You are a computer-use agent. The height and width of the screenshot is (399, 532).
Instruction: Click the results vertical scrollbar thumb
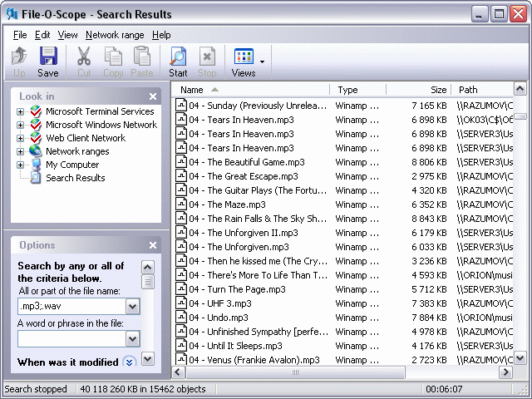point(520,116)
